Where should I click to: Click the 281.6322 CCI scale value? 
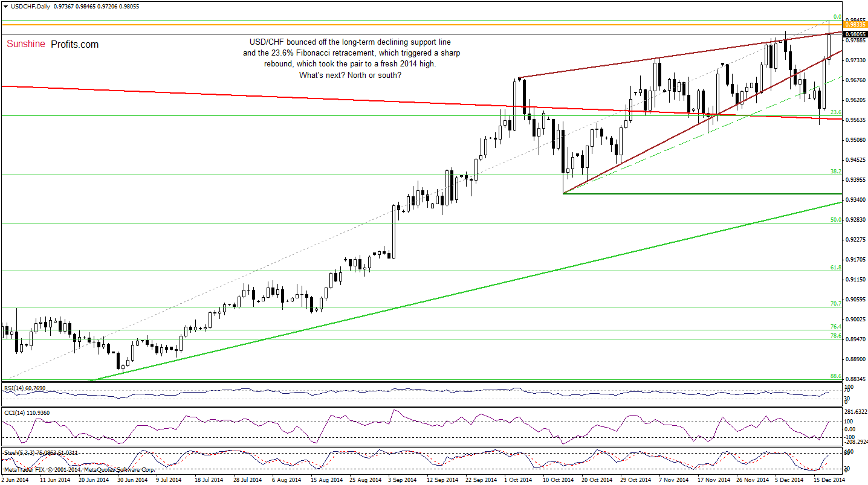coord(855,411)
